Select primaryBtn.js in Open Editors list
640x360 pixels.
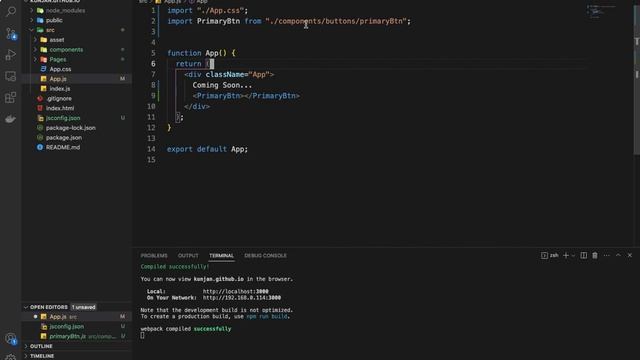coord(77,336)
